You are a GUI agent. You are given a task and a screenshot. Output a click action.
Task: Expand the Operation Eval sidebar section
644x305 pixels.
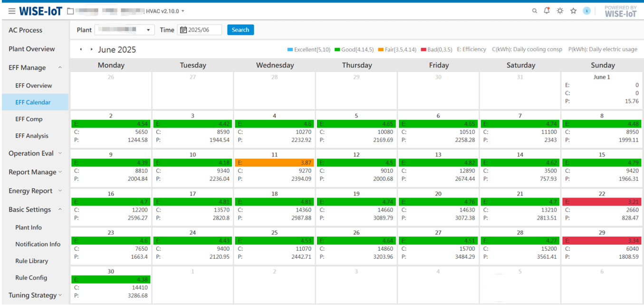click(x=60, y=153)
